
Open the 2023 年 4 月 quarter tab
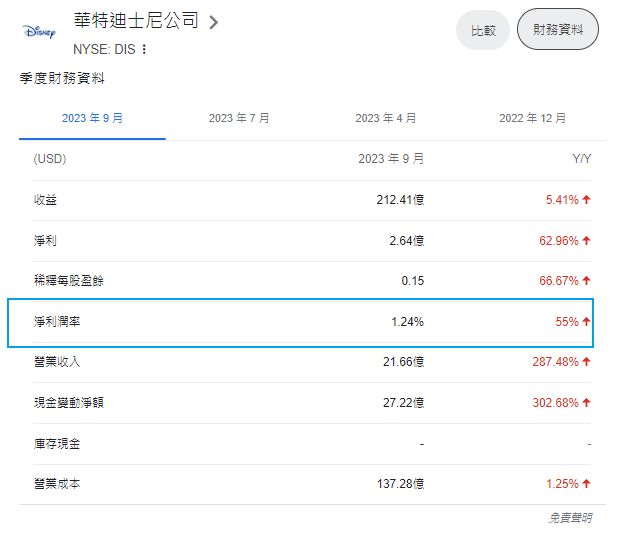click(386, 118)
